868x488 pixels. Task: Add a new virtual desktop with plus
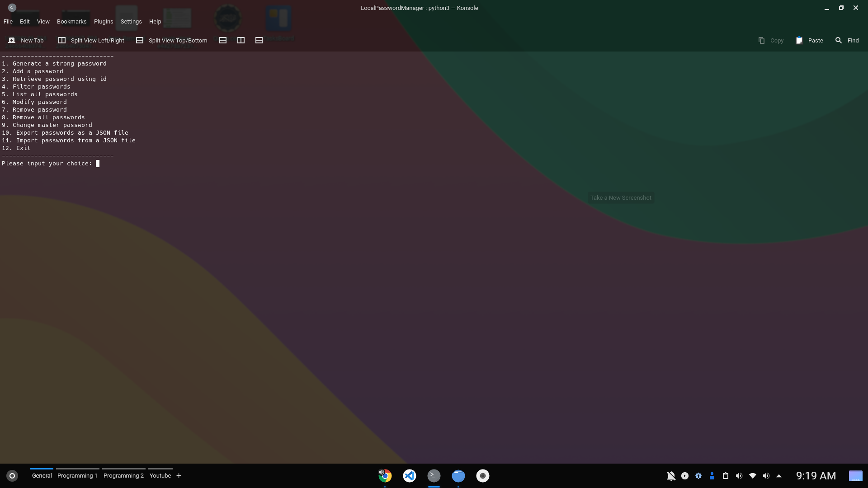179,475
